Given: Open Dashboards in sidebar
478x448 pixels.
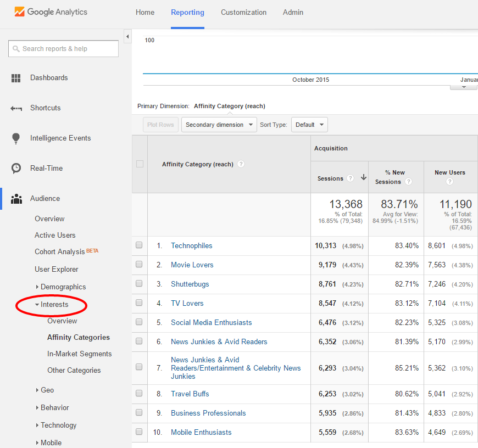Looking at the screenshot, I should (49, 78).
